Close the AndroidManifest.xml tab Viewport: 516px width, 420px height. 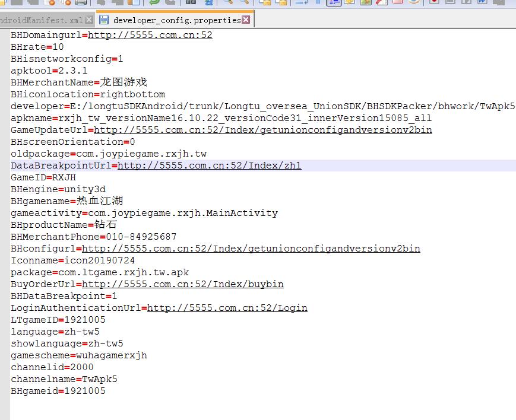[89, 20]
